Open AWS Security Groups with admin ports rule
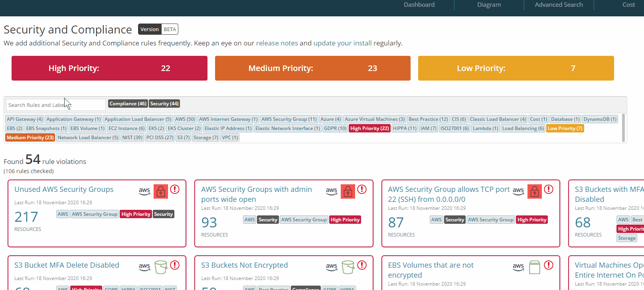644x290 pixels. [257, 194]
